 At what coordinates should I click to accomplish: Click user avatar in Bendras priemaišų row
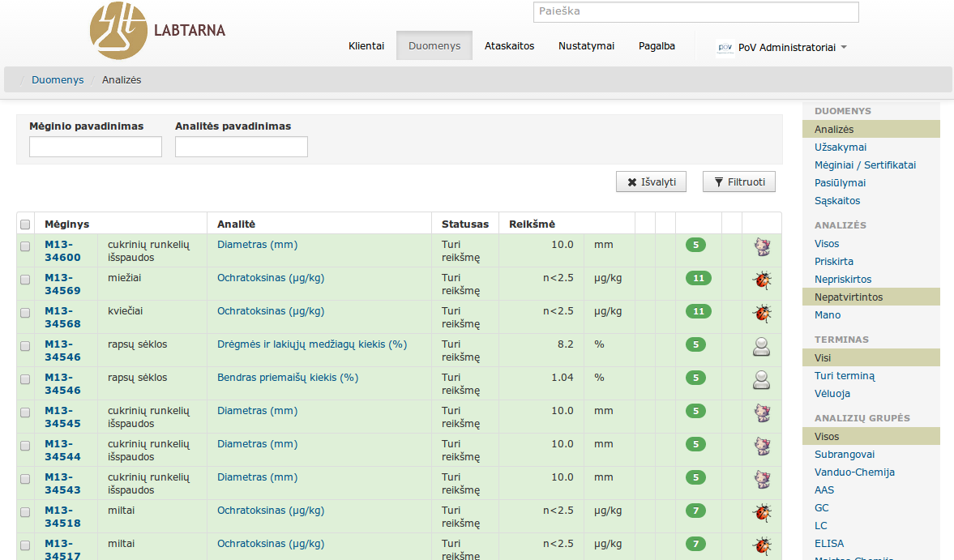tap(761, 380)
